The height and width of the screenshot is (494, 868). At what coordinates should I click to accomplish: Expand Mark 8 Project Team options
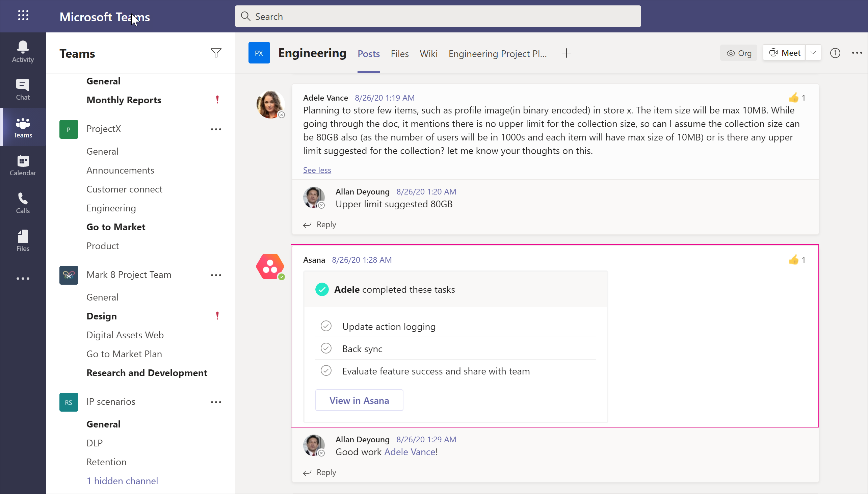point(215,275)
